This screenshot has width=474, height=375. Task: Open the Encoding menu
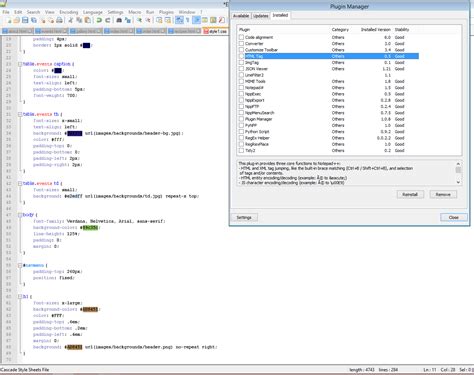tap(69, 12)
